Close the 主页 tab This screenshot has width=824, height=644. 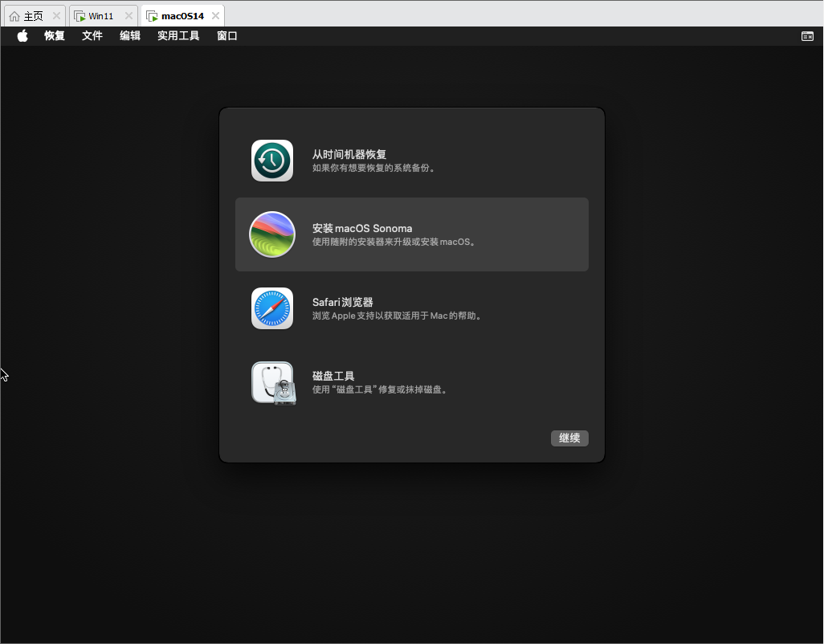56,16
